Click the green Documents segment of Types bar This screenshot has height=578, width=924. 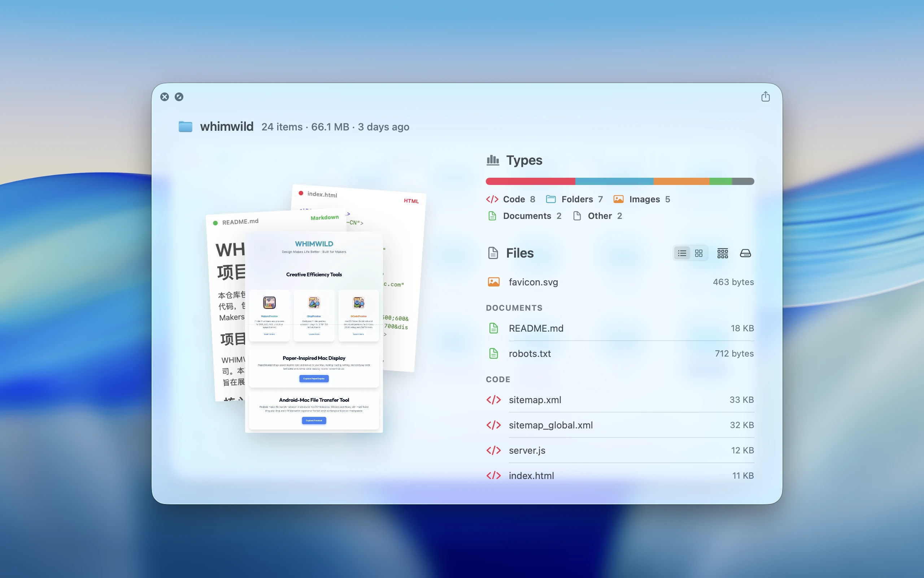pyautogui.click(x=720, y=181)
